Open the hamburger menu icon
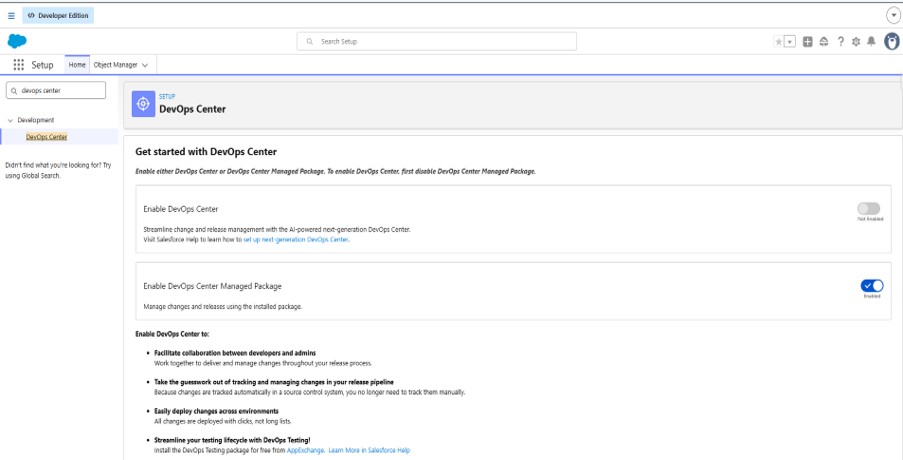Screen dimensions: 903x460 (11, 16)
